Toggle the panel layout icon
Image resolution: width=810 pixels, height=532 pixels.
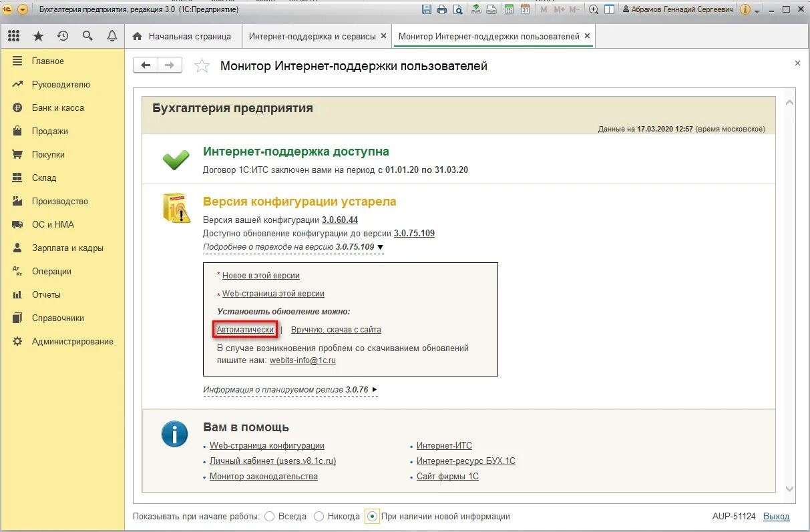tap(609, 9)
